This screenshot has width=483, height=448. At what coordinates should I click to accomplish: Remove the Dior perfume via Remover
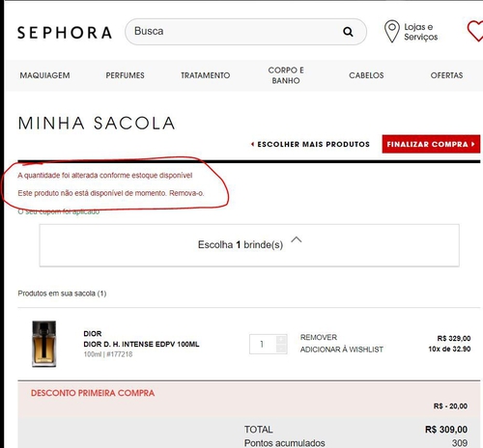(x=319, y=337)
